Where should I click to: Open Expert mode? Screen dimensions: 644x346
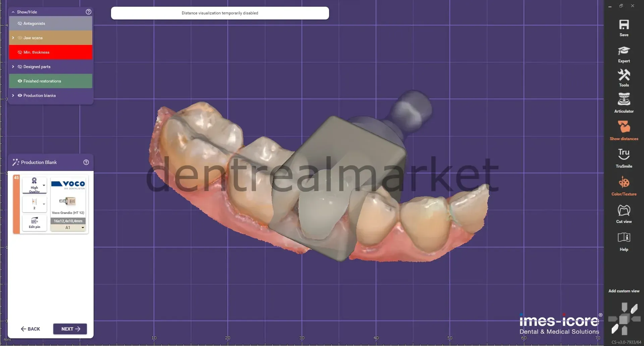click(624, 51)
